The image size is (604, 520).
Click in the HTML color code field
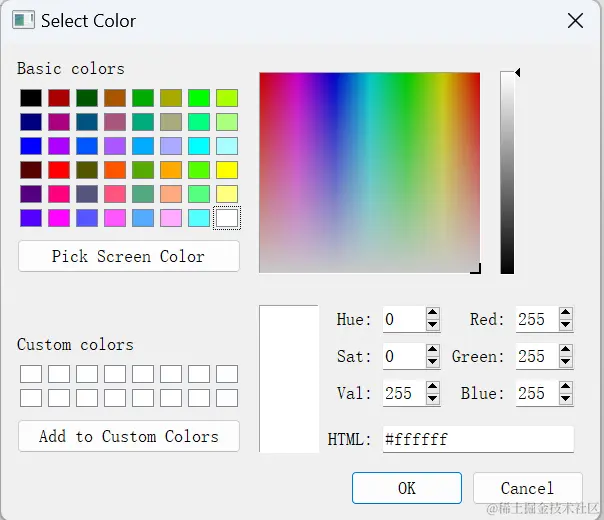tap(477, 439)
